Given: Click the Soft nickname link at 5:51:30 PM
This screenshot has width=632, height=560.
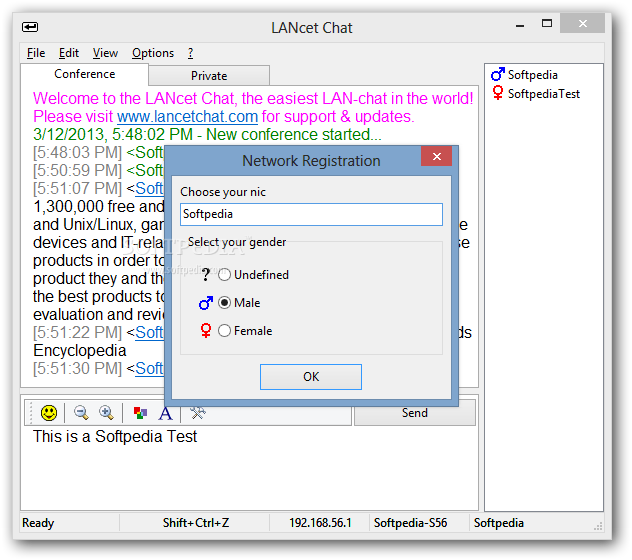Looking at the screenshot, I should (x=150, y=368).
